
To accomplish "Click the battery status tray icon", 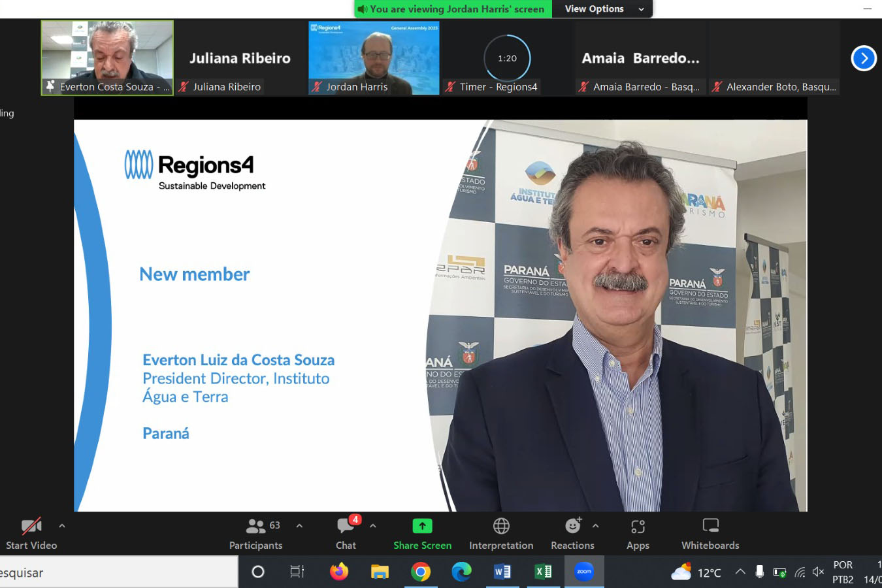I will pyautogui.click(x=779, y=572).
